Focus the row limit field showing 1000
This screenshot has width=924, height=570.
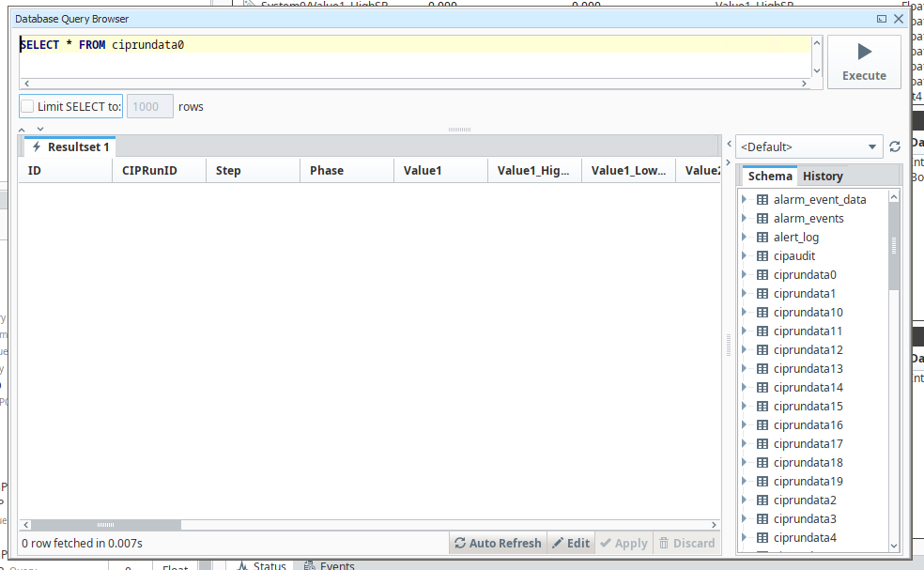pos(149,107)
